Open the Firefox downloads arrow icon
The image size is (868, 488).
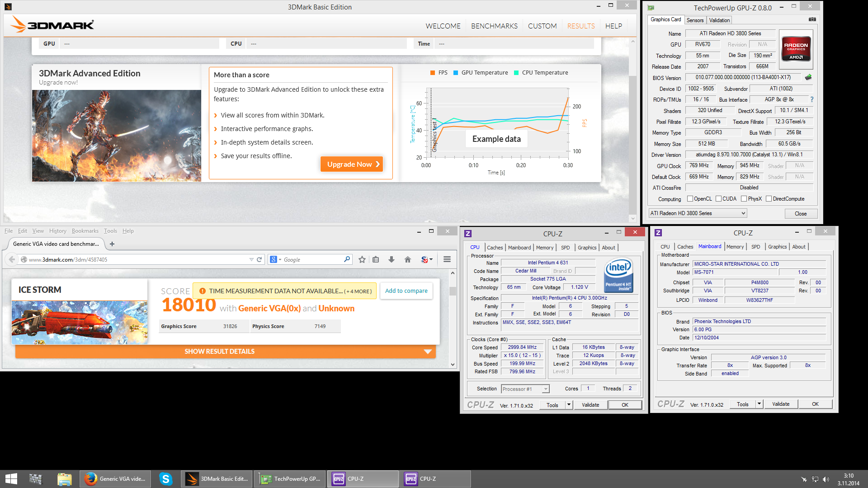[x=392, y=259]
